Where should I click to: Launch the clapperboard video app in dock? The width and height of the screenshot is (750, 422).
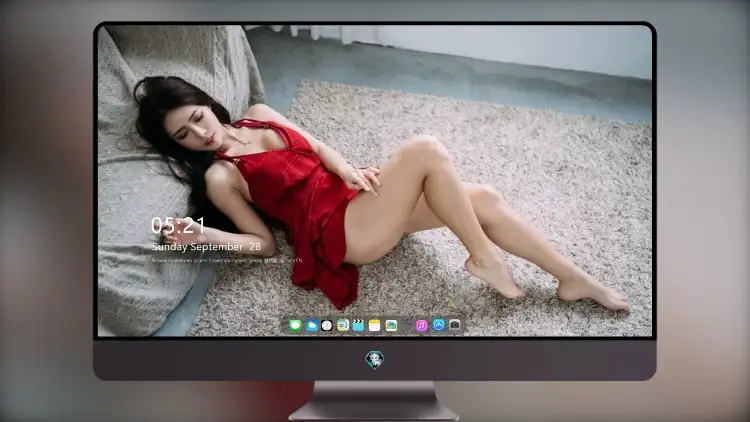358,326
